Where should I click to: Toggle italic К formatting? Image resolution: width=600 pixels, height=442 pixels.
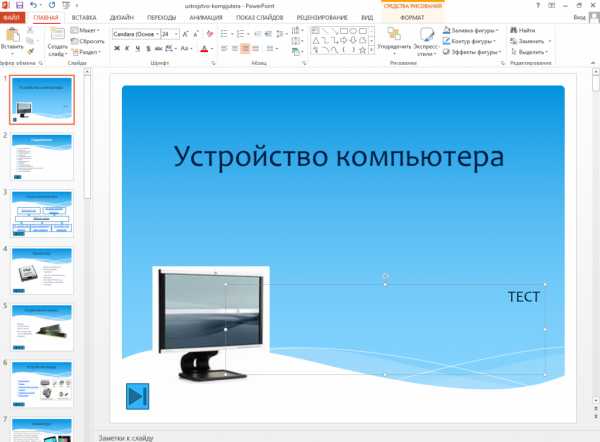[x=127, y=49]
